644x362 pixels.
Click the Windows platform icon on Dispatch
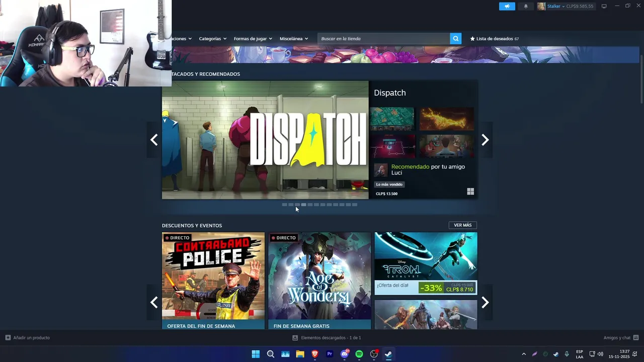[x=470, y=192]
